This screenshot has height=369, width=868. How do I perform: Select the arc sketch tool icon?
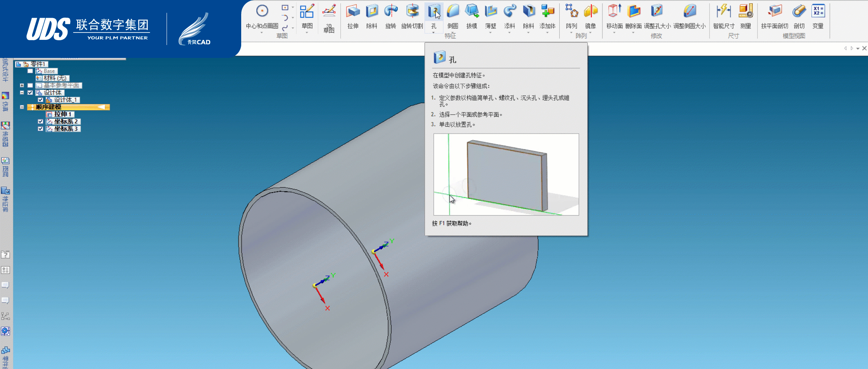285,18
